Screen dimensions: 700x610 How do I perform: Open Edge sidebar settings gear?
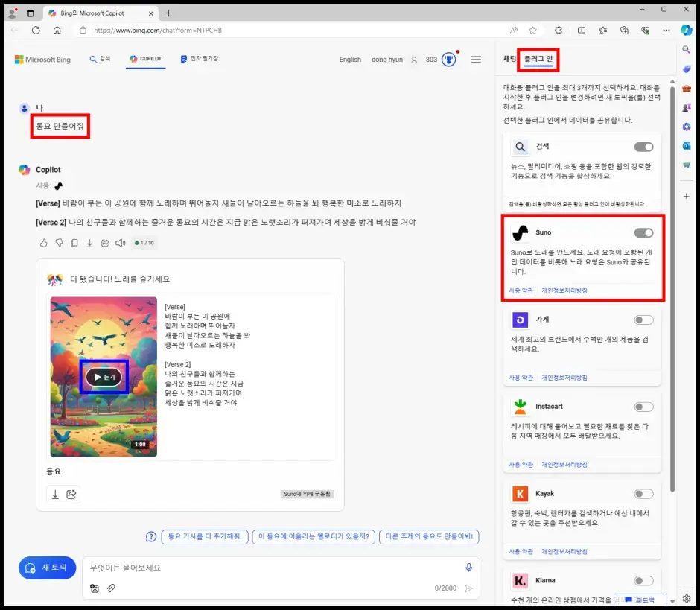point(687,598)
